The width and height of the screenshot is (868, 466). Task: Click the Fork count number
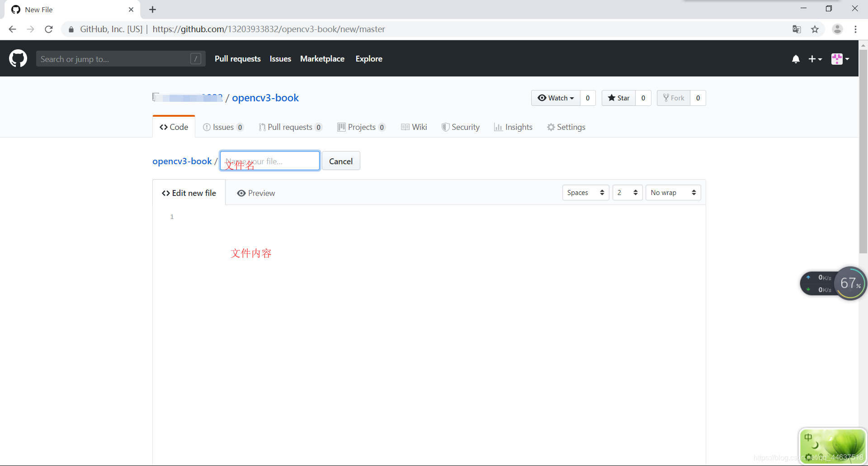(x=698, y=98)
